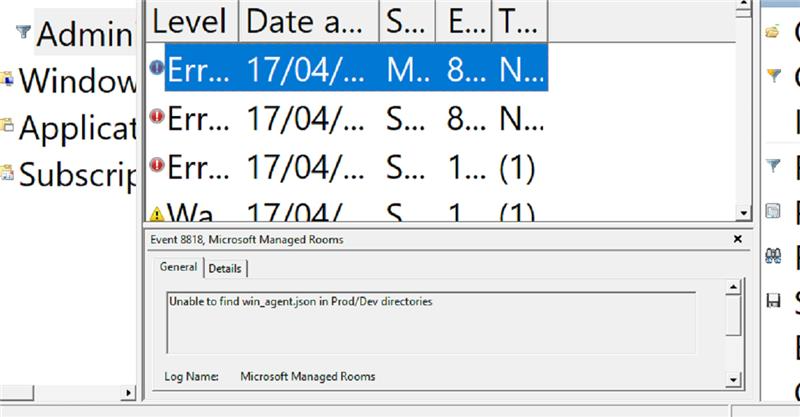
Task: Click the red error icon on second row
Action: click(x=157, y=117)
